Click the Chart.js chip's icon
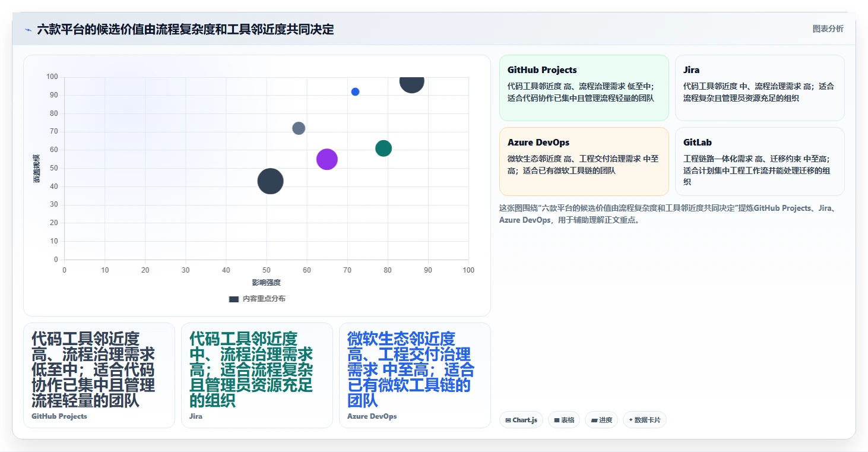This screenshot has height=452, width=868. tap(508, 421)
